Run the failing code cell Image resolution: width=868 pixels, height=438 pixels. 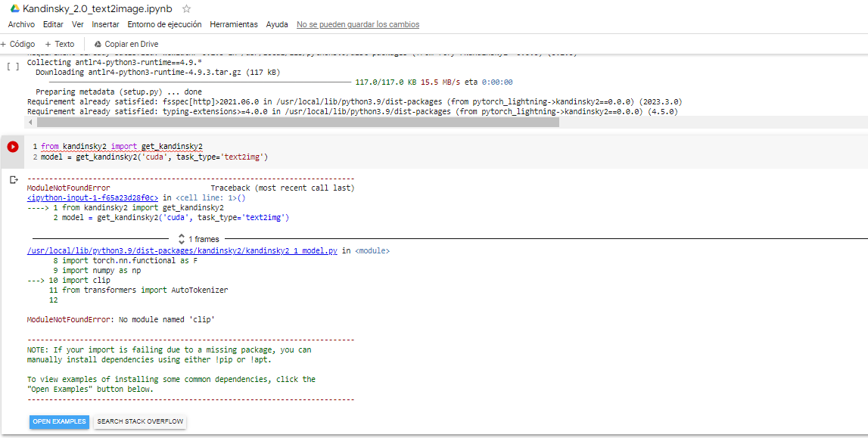click(x=12, y=147)
